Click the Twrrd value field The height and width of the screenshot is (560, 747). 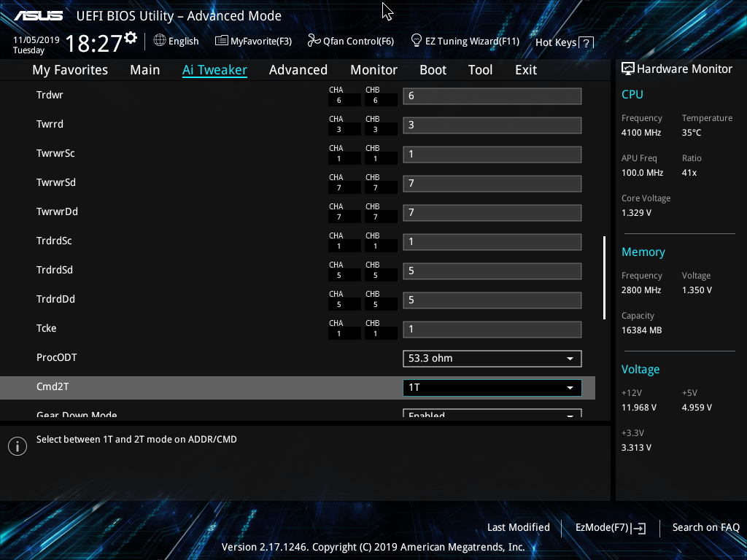pos(492,125)
